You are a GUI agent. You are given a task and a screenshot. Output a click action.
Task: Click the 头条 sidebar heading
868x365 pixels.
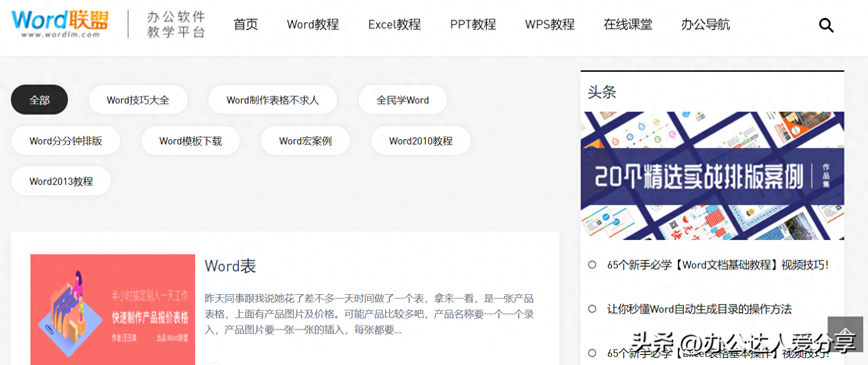pyautogui.click(x=602, y=92)
